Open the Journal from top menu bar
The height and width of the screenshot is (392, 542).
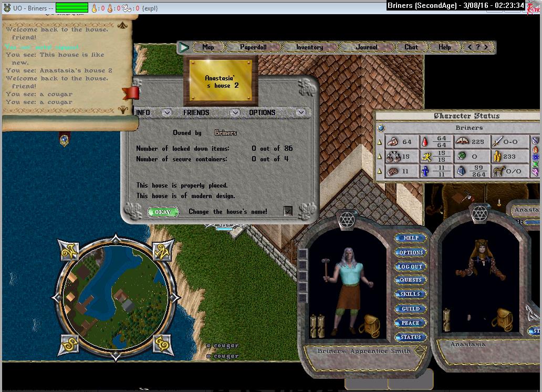[367, 47]
